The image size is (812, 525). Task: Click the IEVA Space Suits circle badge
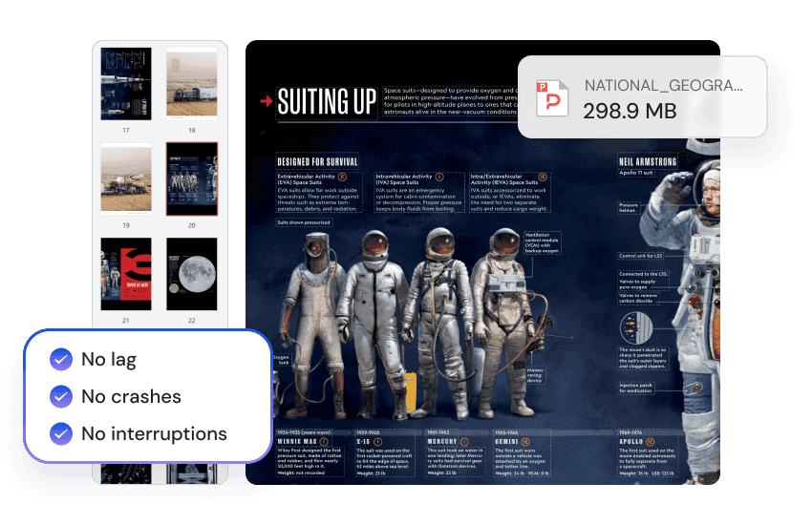point(542,177)
